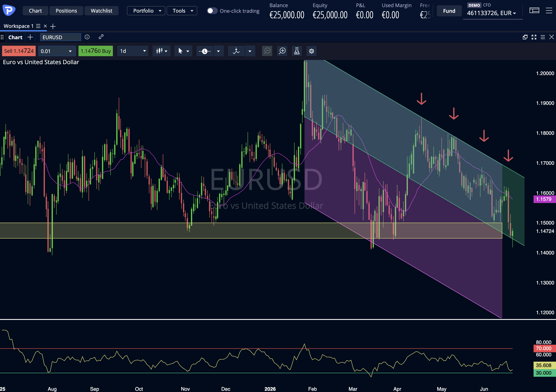
Task: Zoom in the chart with the plus magnifier
Action: coord(282,51)
